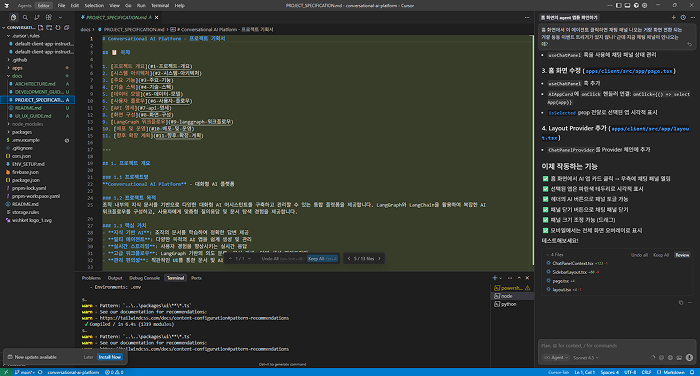Click the New Folder icon in explorer header
Image resolution: width=700 pixels, height=376 pixels.
point(49,28)
